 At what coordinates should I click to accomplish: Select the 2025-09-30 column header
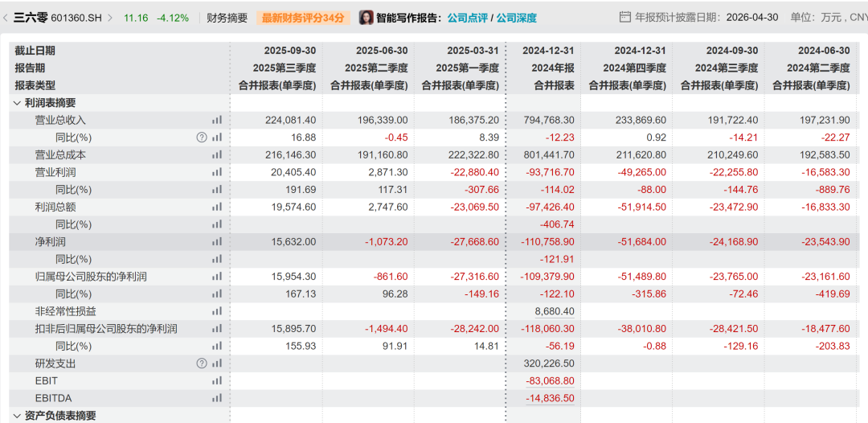[290, 51]
